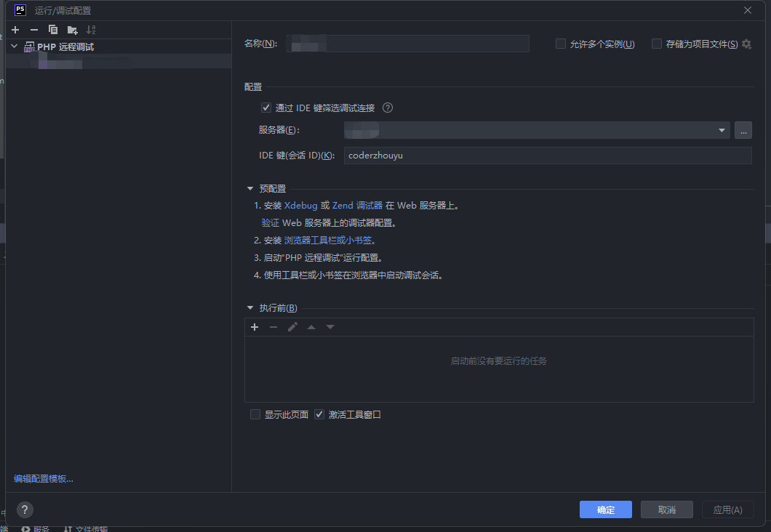The width and height of the screenshot is (771, 532).
Task: Check 存储为项目文件 option
Action: point(656,44)
